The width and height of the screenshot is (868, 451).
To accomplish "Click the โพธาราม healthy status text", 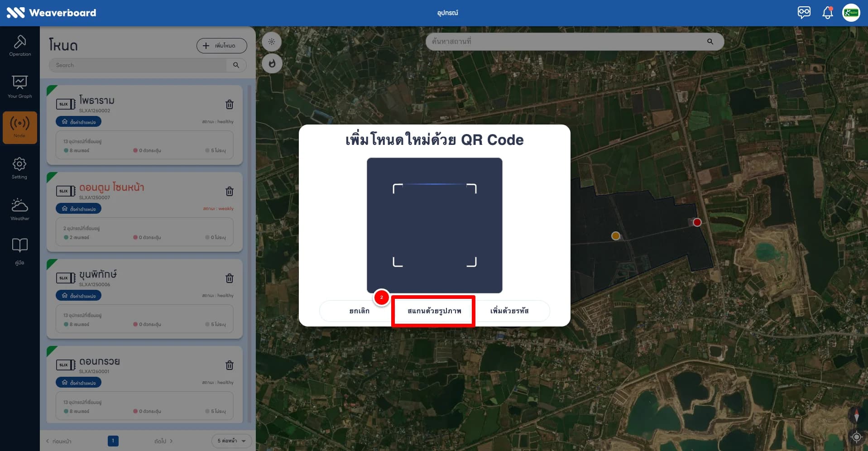I will (218, 122).
